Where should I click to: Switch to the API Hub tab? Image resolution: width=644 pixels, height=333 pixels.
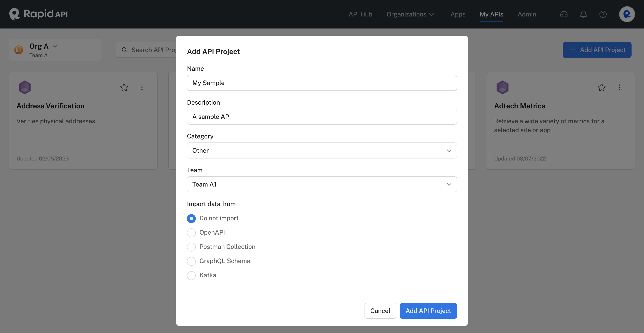pos(360,14)
